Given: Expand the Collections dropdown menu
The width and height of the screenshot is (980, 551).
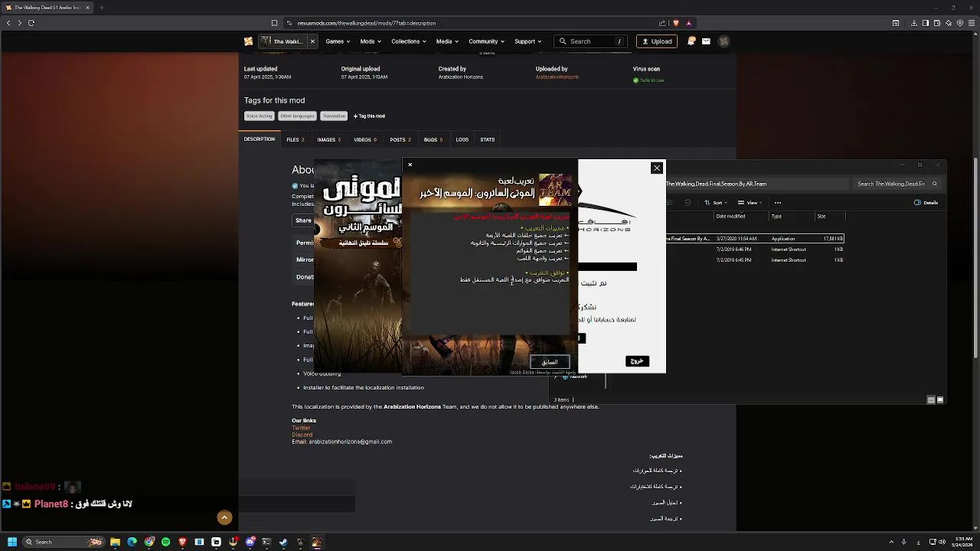Looking at the screenshot, I should click(409, 41).
